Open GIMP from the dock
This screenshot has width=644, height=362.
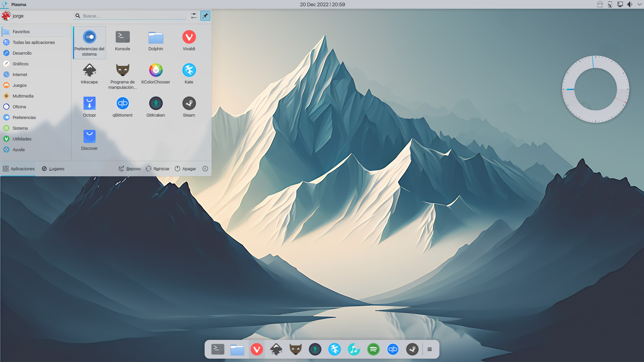pos(296,349)
